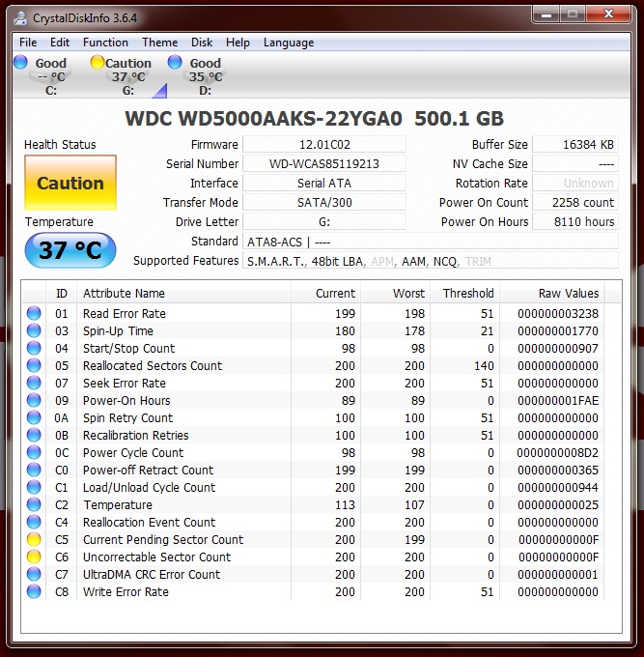
Task: Open the Function menu
Action: click(105, 43)
